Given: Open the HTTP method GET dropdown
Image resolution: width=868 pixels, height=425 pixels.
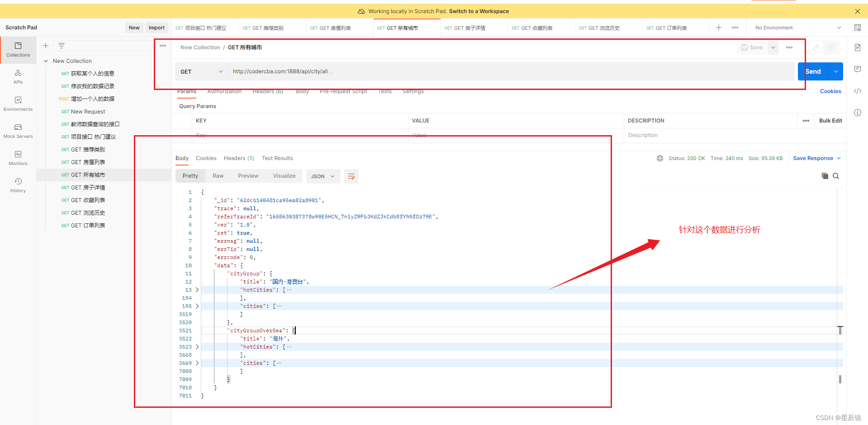Looking at the screenshot, I should click(201, 71).
